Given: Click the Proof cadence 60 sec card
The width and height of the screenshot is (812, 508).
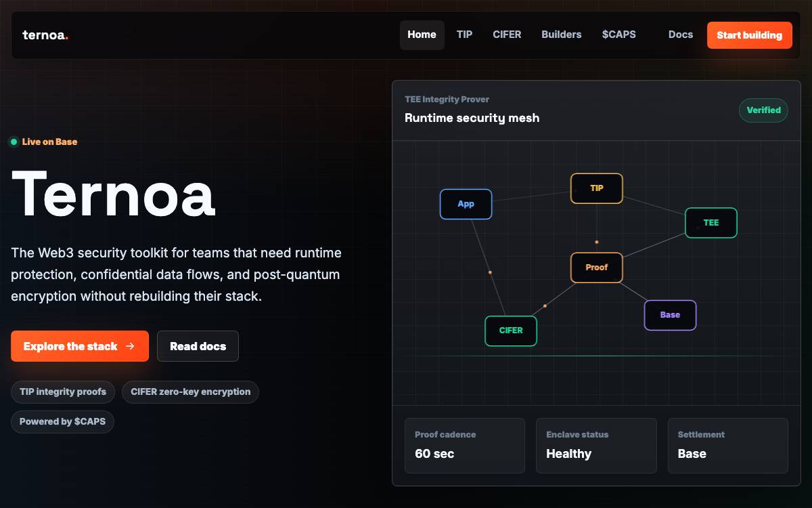Looking at the screenshot, I should (x=465, y=446).
